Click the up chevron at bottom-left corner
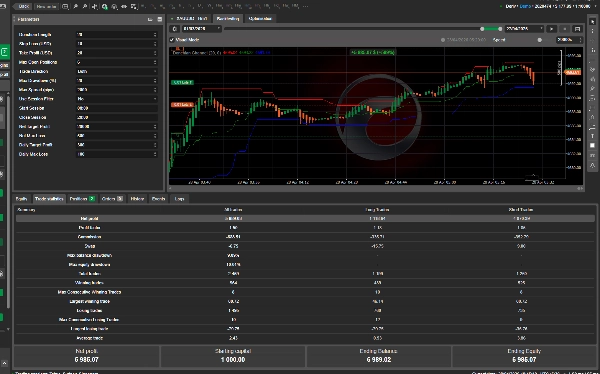Viewport: 600px width, 374px height. point(5,363)
